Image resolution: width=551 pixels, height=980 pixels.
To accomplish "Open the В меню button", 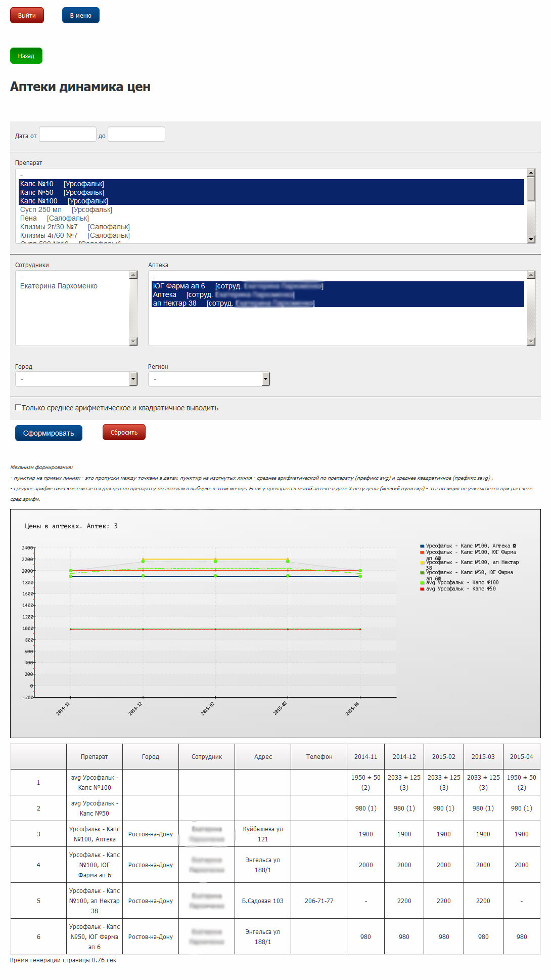I will 80,15.
